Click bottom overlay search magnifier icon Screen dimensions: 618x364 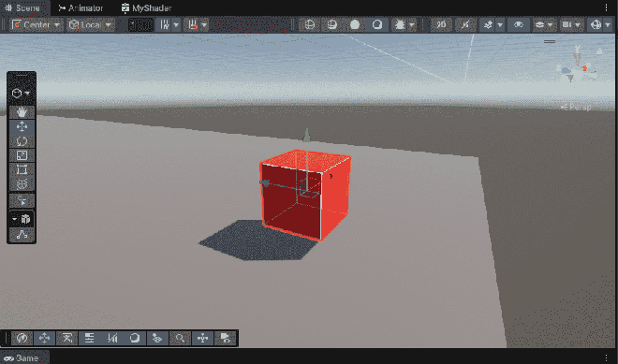(180, 338)
